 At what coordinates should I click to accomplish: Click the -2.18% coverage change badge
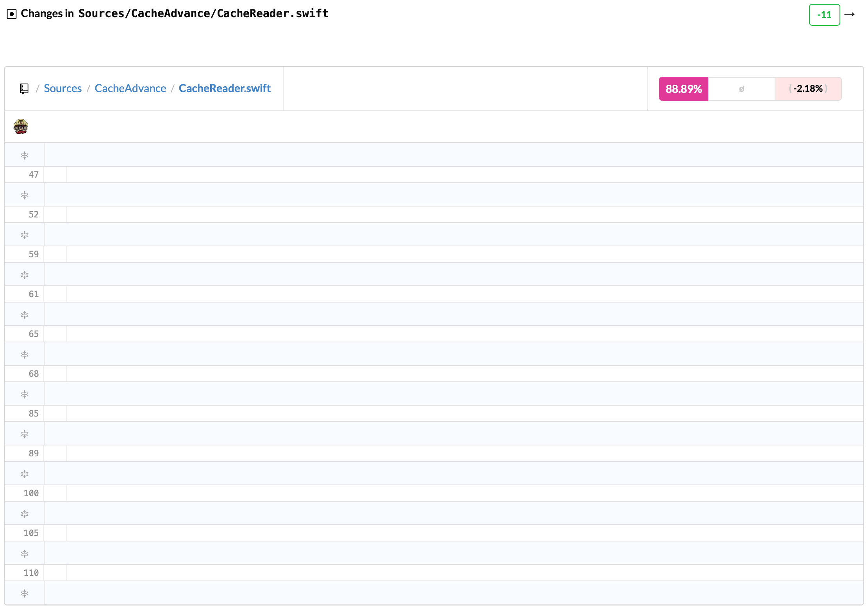807,89
